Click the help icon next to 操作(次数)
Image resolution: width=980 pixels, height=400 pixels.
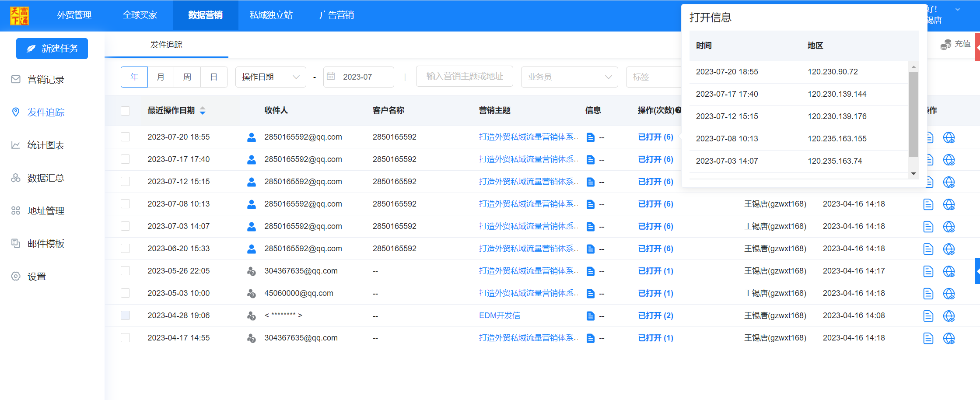[x=678, y=110]
